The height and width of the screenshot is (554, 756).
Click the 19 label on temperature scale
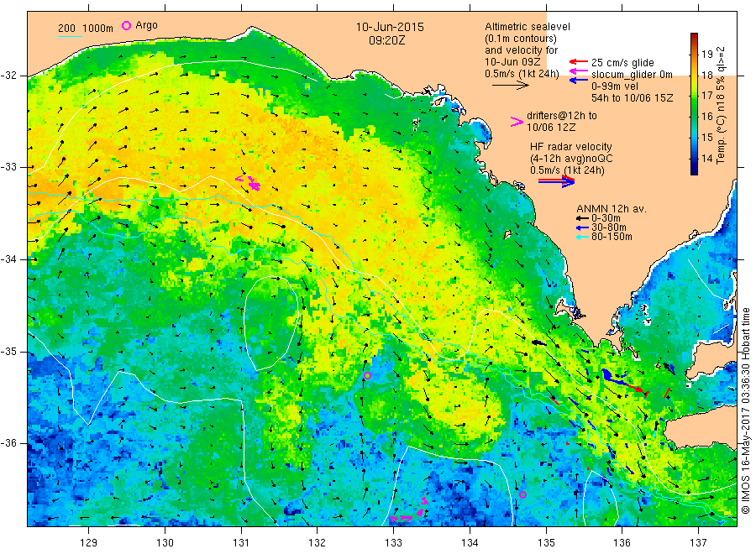pyautogui.click(x=706, y=54)
